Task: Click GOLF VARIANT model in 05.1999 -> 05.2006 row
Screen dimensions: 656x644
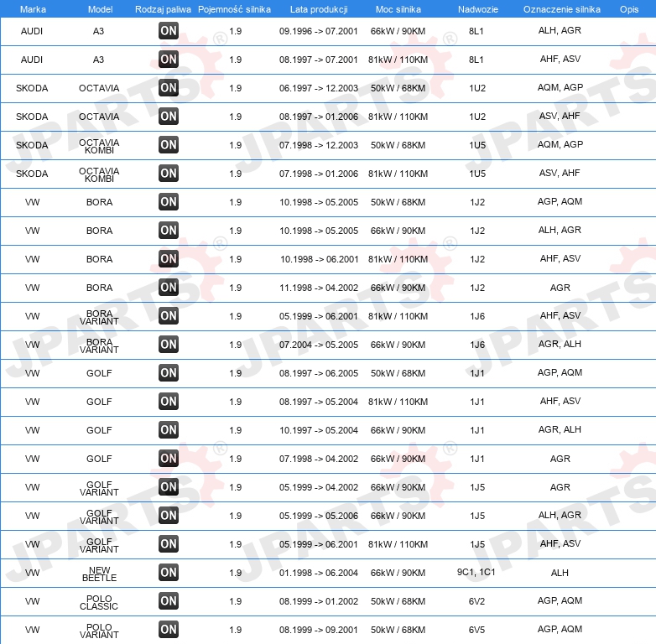Action: 99,517
